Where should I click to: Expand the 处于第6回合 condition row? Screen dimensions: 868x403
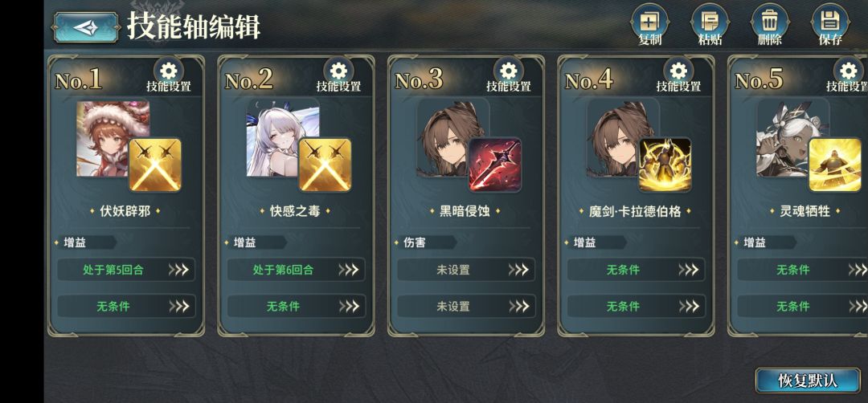(x=296, y=270)
